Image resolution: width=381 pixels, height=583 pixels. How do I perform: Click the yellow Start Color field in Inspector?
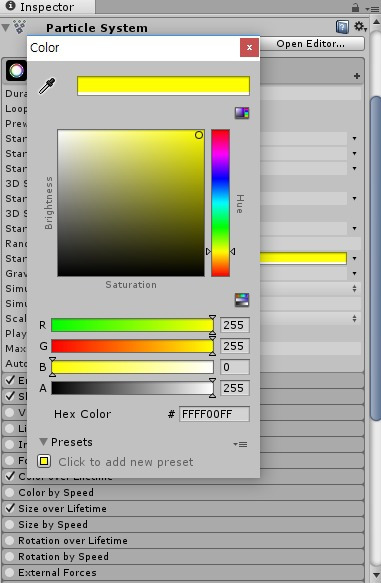click(x=303, y=258)
